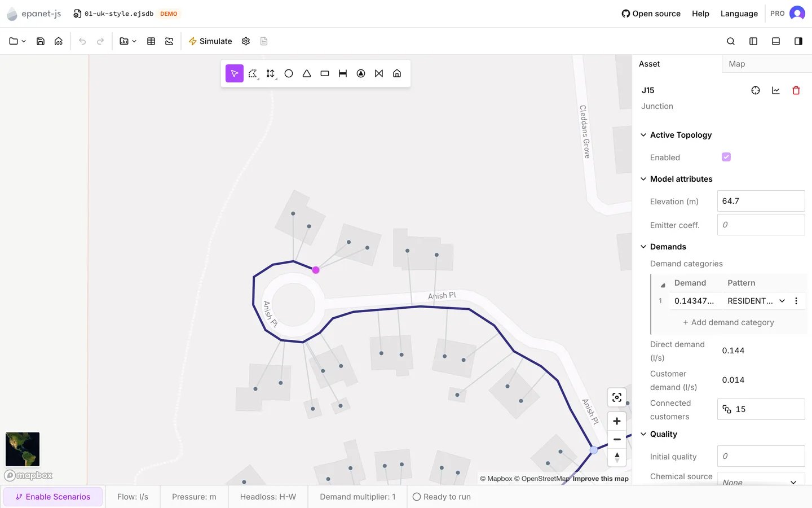The image size is (812, 508).
Task: Redo the last action
Action: pyautogui.click(x=100, y=41)
